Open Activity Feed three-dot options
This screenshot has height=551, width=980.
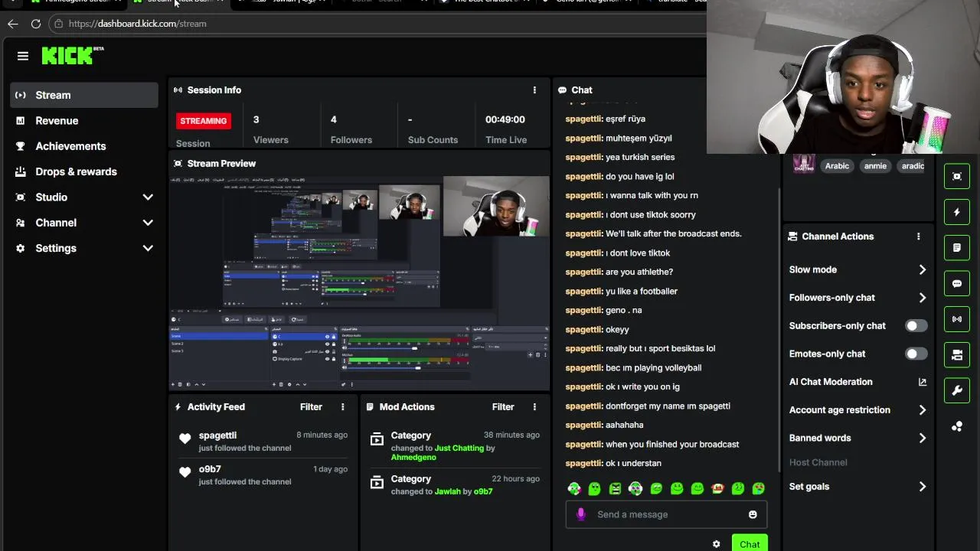coord(342,407)
